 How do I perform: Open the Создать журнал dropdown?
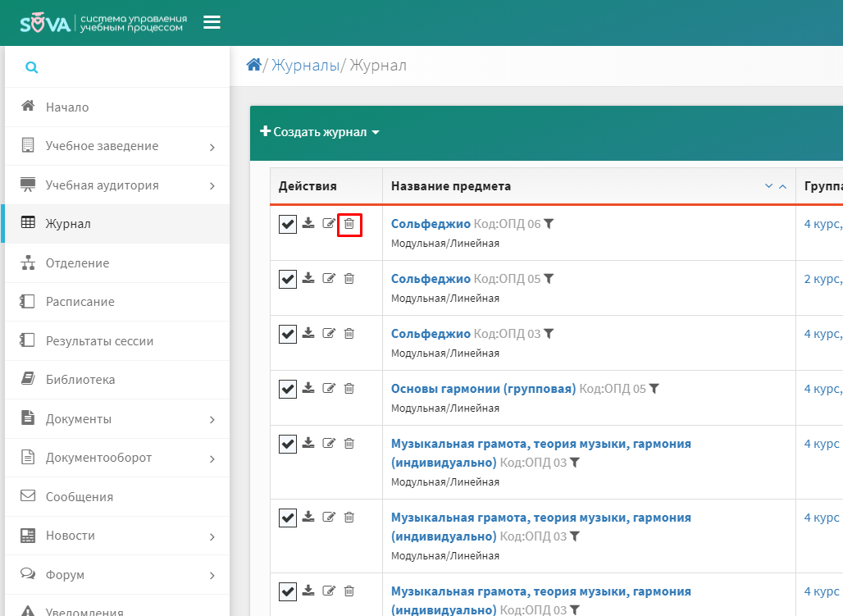pos(320,132)
